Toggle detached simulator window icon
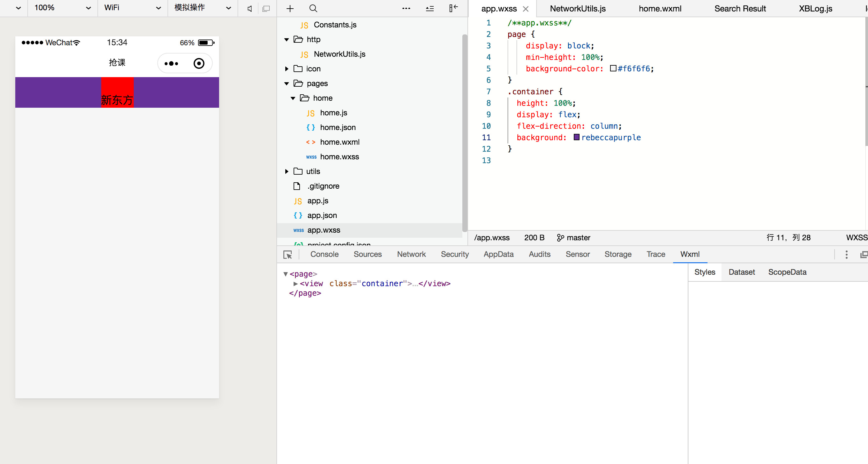The image size is (868, 464). [266, 8]
